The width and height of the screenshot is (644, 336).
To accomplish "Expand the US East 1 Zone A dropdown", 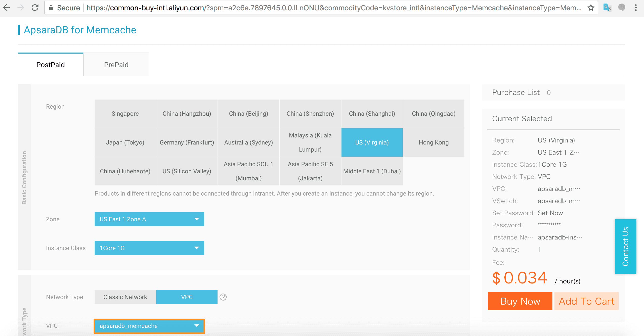I will point(149,219).
